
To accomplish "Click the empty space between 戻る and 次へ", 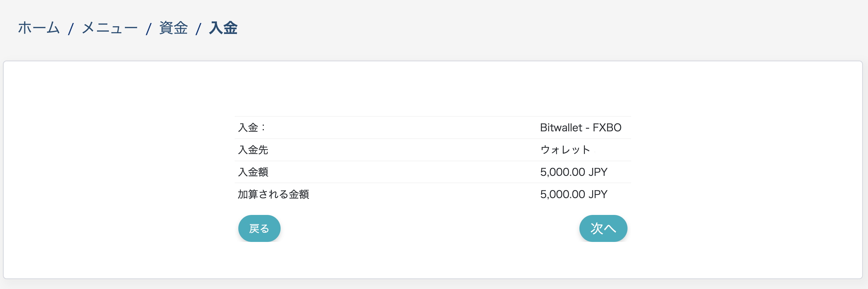I will (x=430, y=229).
